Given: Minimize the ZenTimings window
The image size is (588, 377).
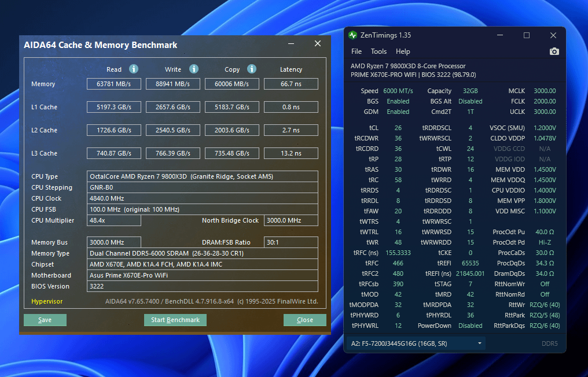Looking at the screenshot, I should pyautogui.click(x=500, y=35).
